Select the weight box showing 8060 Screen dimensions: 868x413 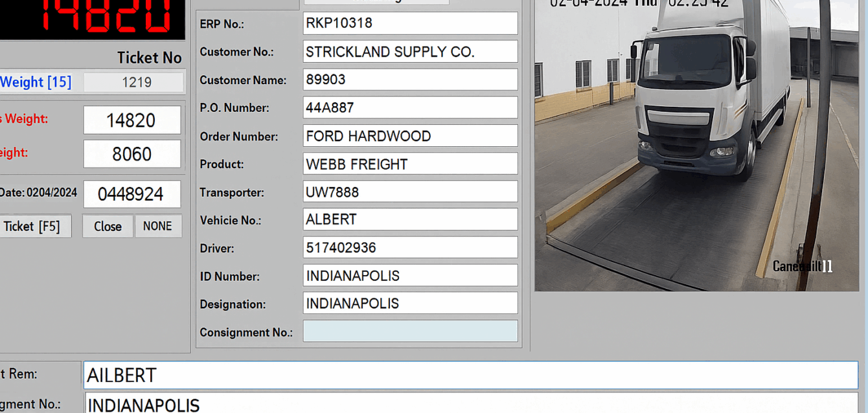coord(132,154)
